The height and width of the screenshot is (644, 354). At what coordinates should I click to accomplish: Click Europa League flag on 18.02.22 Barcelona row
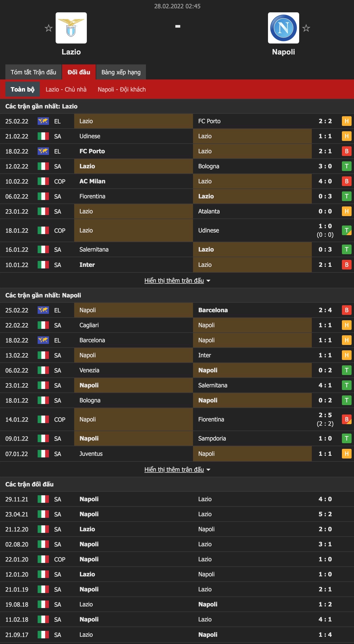pyautogui.click(x=43, y=340)
